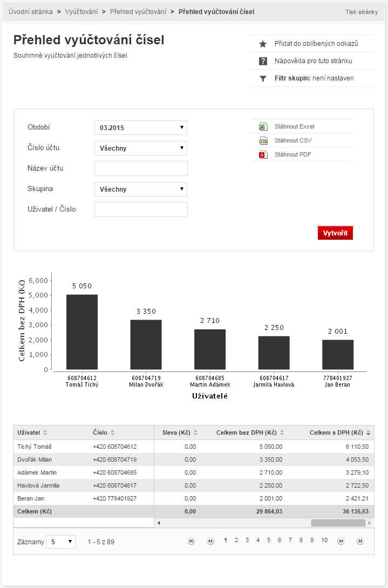
Task: Sort table by Uživatel column arrows
Action: pyautogui.click(x=45, y=432)
